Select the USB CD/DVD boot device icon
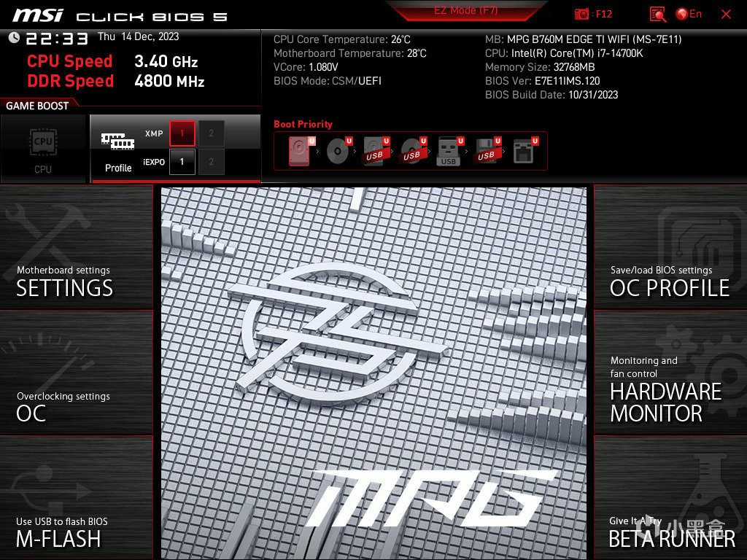This screenshot has width=747, height=560. click(413, 151)
